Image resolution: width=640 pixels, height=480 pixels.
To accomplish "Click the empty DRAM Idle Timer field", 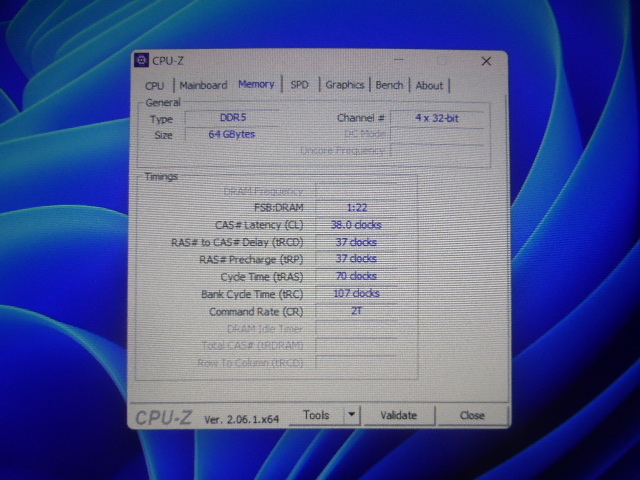I will point(357,329).
